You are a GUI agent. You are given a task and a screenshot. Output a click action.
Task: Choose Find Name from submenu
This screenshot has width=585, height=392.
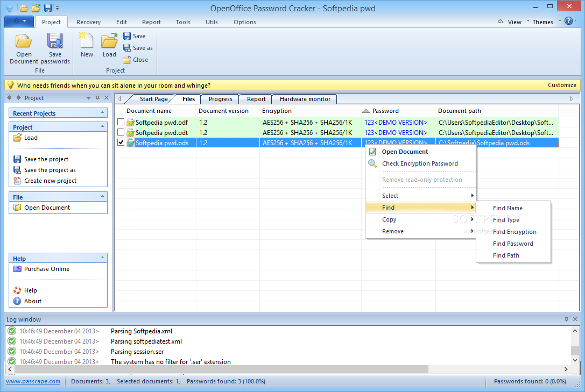(x=508, y=208)
